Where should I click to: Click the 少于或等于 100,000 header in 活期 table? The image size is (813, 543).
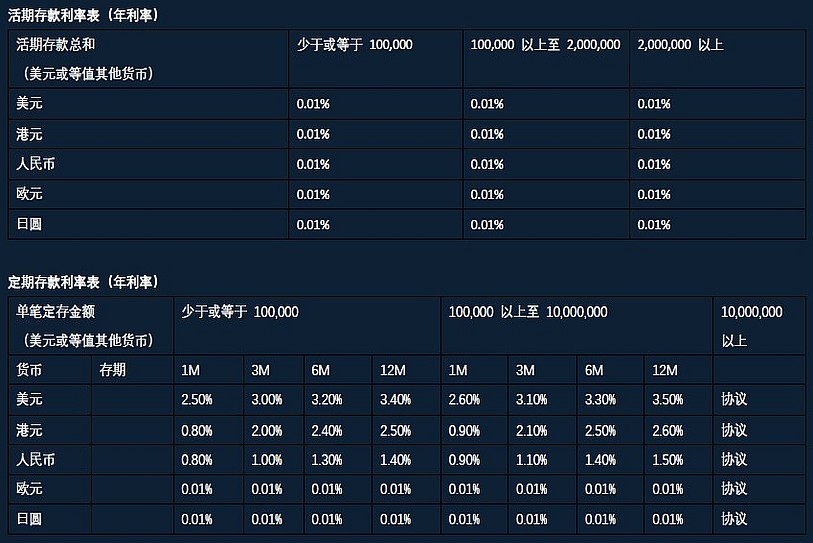(x=355, y=45)
